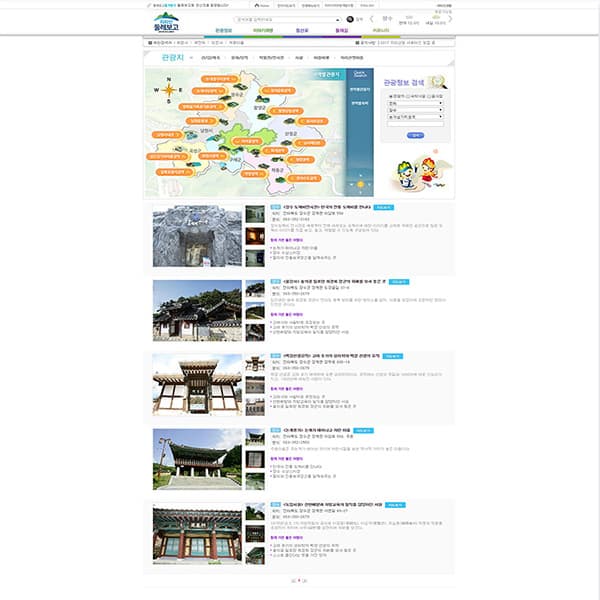Image resolution: width=600 pixels, height=600 pixels.
Task: Click the 함양군 region name on the map
Action: 259,108
